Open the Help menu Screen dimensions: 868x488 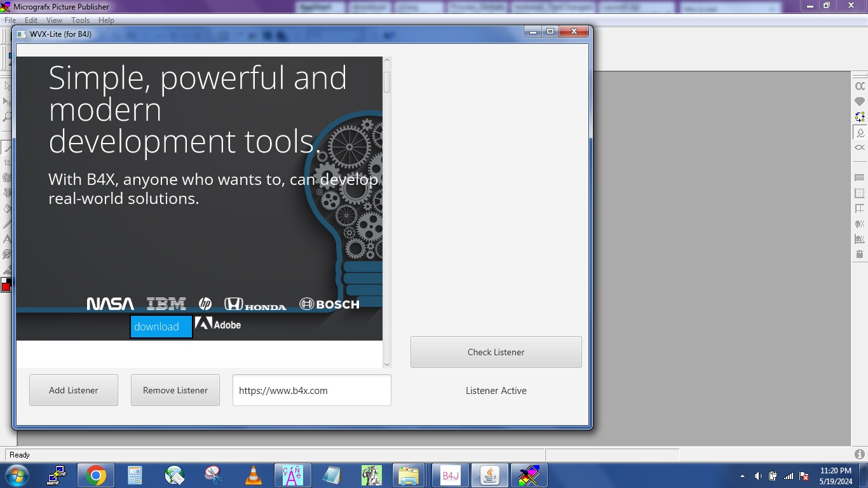106,20
